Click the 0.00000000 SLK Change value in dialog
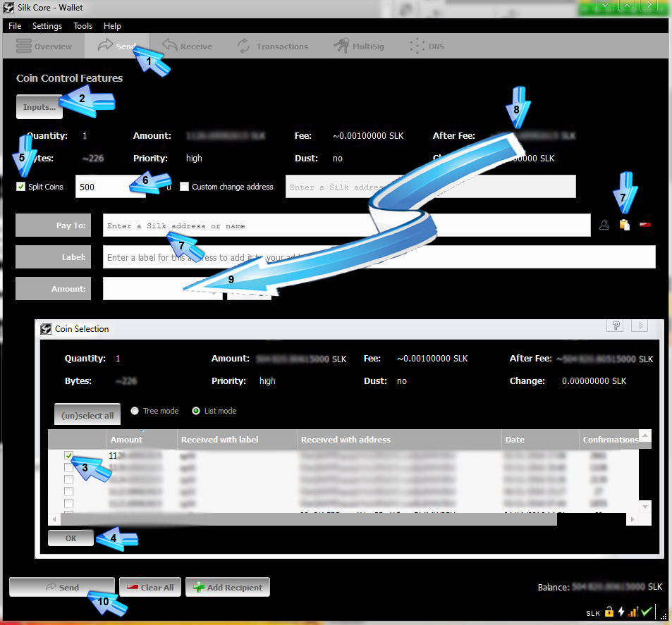The height and width of the screenshot is (625, 672). tap(594, 380)
